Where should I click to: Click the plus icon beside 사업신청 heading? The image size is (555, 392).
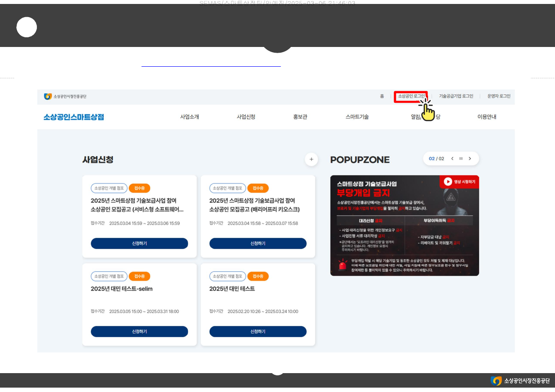pyautogui.click(x=311, y=159)
